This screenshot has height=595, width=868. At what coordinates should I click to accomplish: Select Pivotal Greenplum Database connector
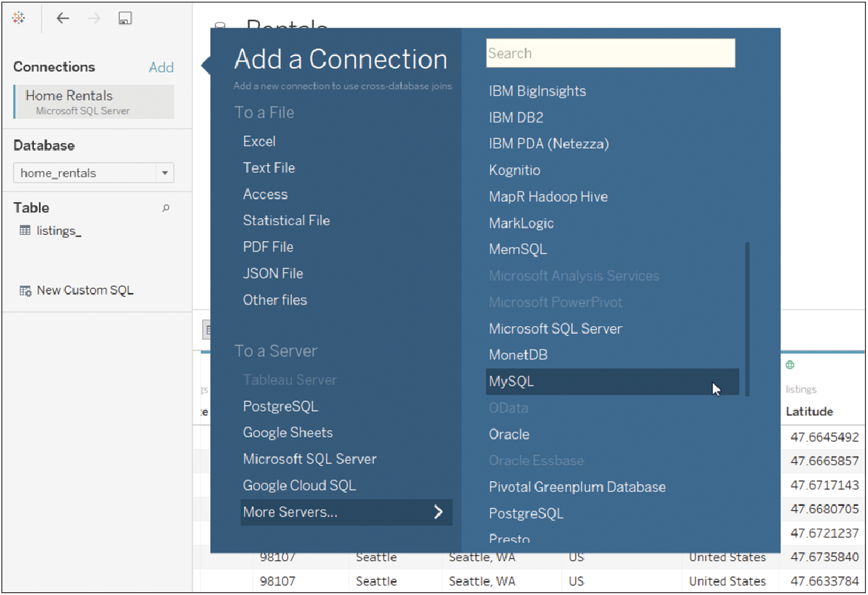[x=578, y=487]
